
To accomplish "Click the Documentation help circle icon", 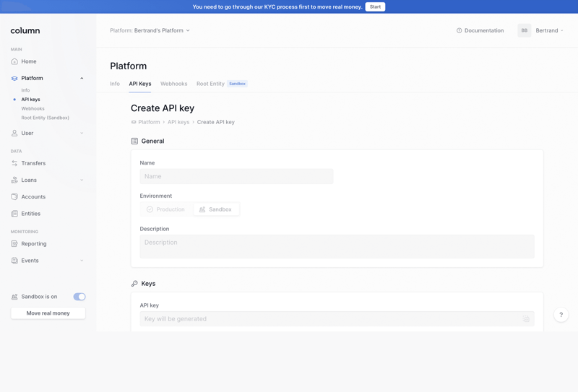I will [x=459, y=30].
